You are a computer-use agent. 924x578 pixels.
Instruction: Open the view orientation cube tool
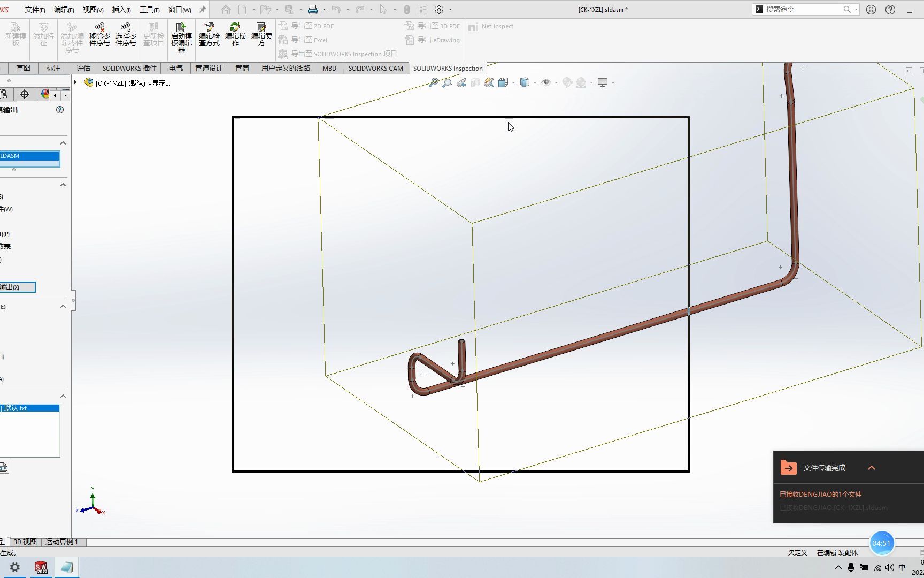(x=503, y=82)
